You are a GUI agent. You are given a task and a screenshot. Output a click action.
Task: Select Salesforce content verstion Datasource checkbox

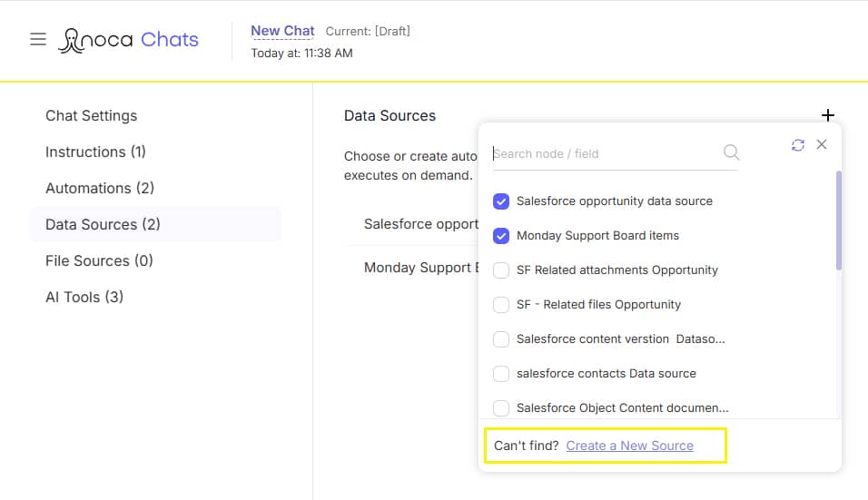tap(501, 339)
